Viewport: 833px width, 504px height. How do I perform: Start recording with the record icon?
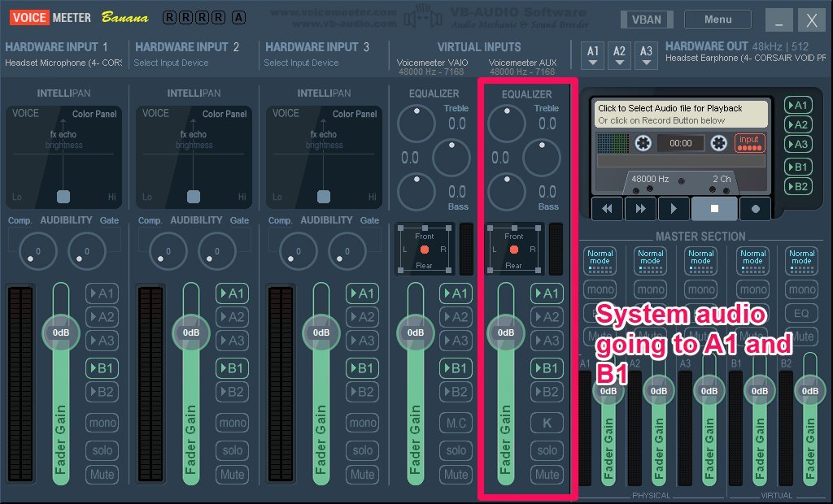click(755, 208)
